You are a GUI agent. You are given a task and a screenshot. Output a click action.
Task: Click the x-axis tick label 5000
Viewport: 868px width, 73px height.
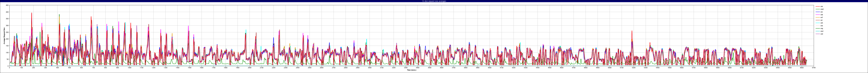click(610, 68)
